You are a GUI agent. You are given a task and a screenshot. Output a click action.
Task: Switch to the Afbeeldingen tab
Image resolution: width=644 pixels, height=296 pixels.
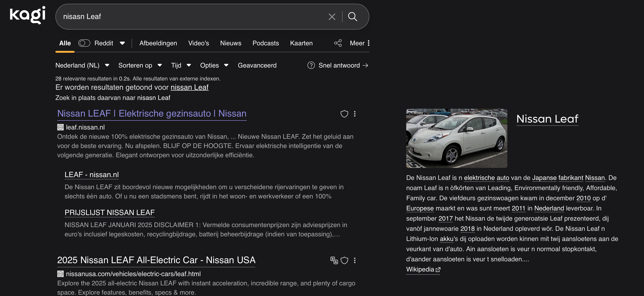(x=158, y=43)
